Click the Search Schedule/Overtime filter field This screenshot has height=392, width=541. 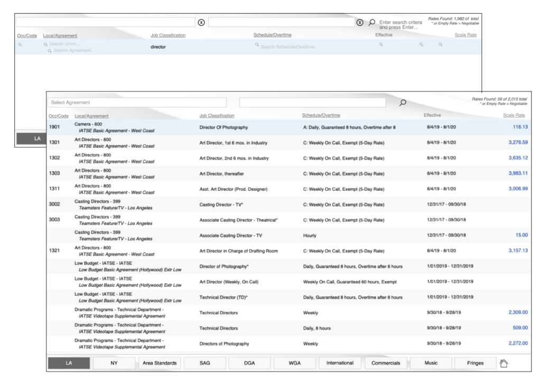[x=288, y=46]
